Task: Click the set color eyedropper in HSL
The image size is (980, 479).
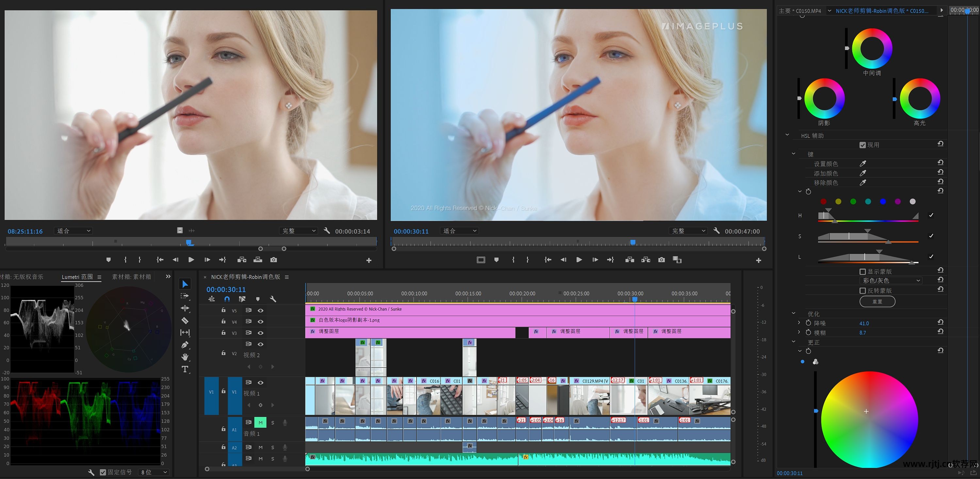Action: (862, 164)
